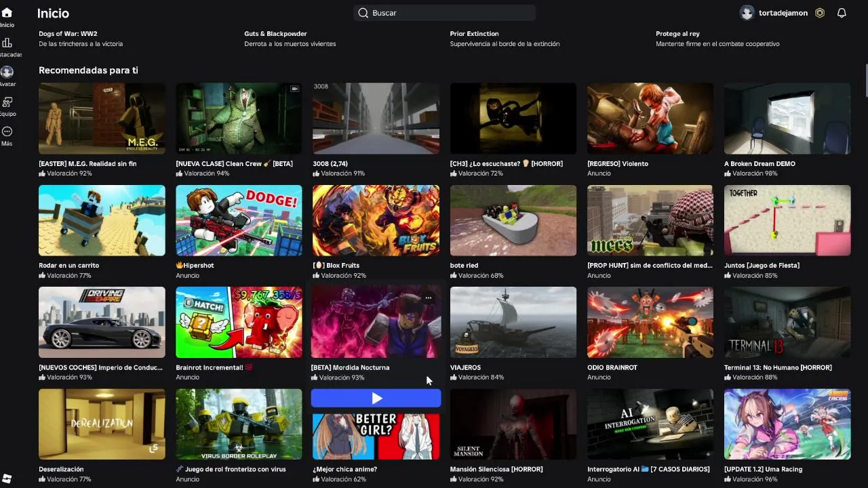Open PROP HUNT sim de conflicto thumbnail
Viewport: 868px width, 488px height.
click(x=650, y=220)
